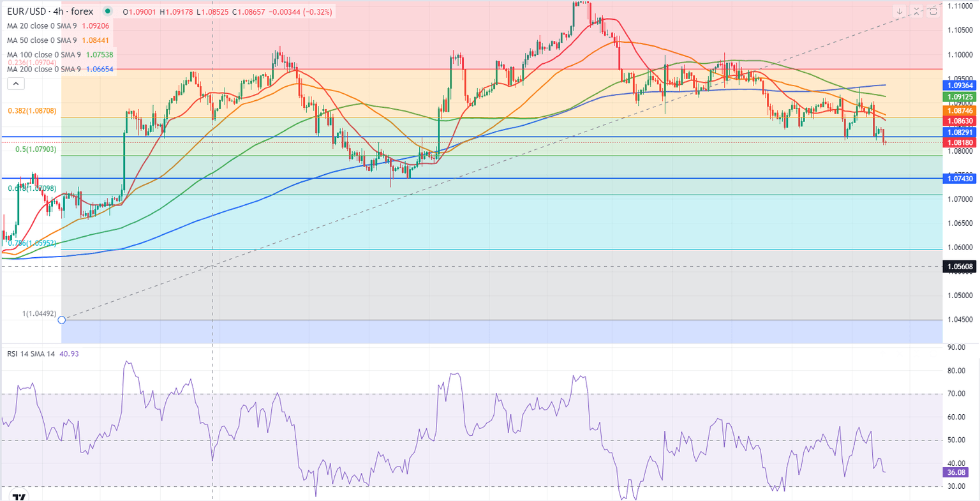
Task: Click the MA 50 value 1.08441
Action: click(x=96, y=40)
